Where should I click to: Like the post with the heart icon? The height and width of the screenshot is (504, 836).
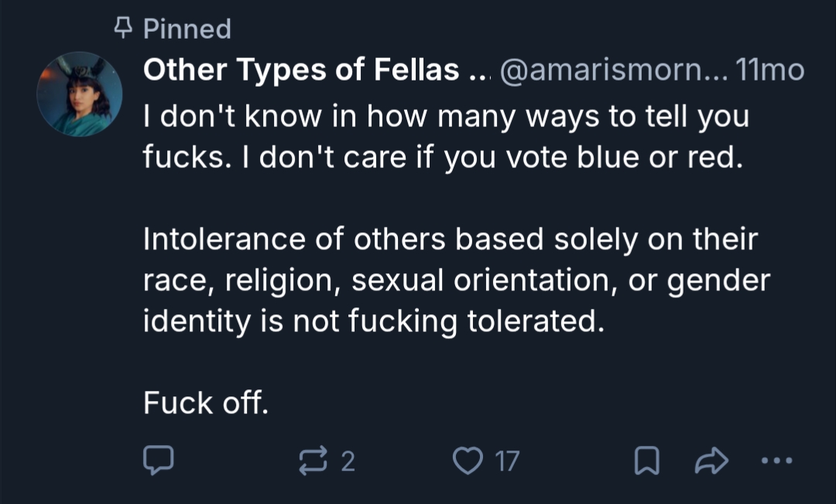(467, 461)
